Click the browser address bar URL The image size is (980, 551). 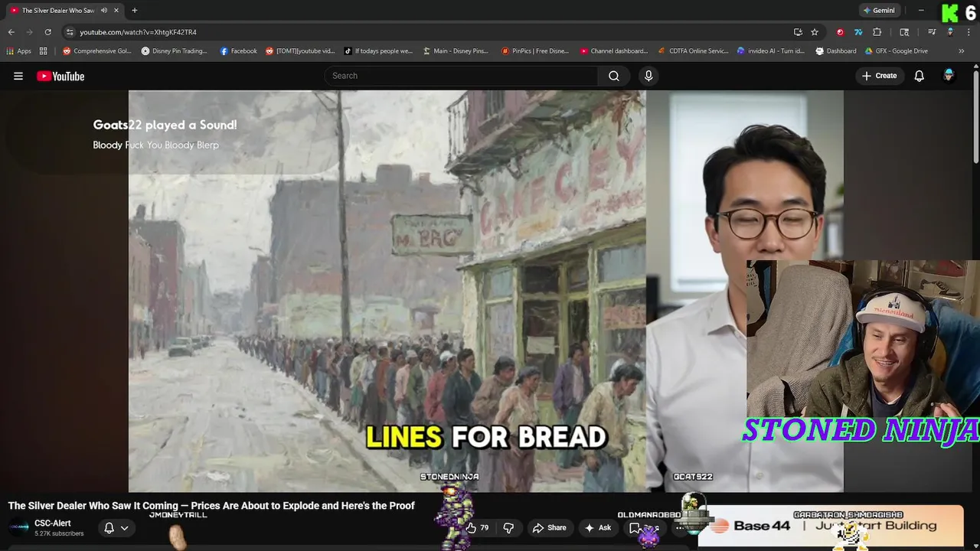pyautogui.click(x=139, y=32)
